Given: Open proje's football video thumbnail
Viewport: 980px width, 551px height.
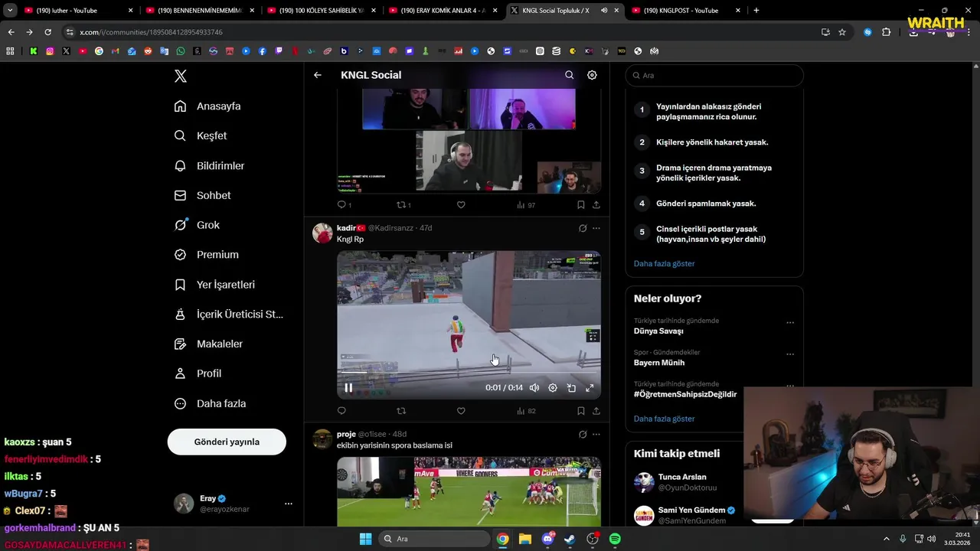Looking at the screenshot, I should (469, 491).
